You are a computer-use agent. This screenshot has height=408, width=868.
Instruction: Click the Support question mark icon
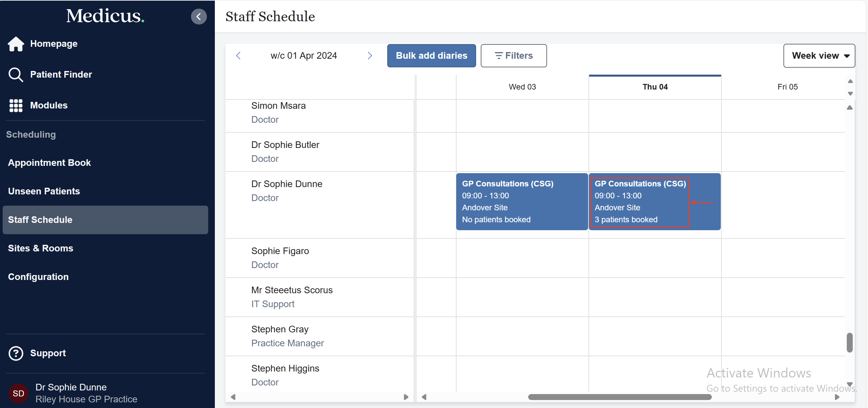click(x=16, y=353)
